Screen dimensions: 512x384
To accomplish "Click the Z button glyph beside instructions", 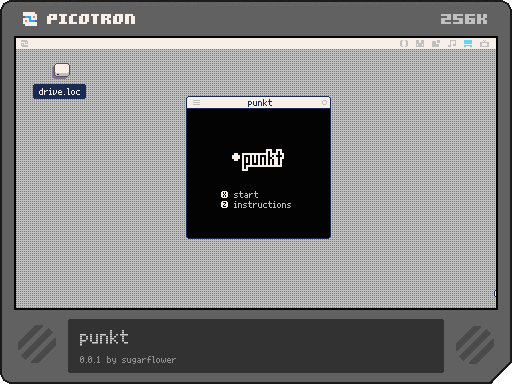I will pyautogui.click(x=224, y=205).
